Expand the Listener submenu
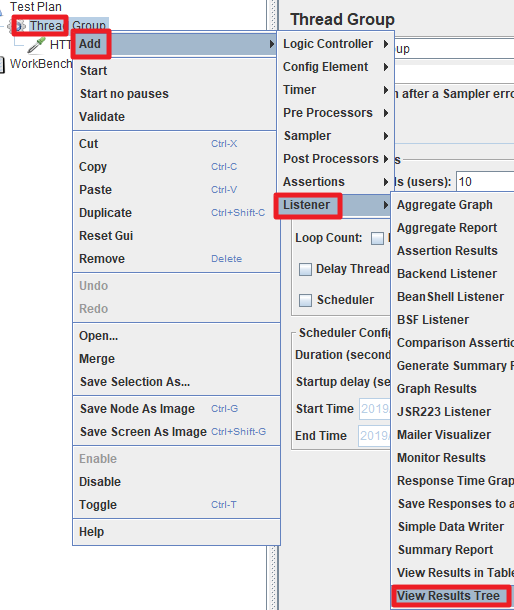514x610 pixels. (334, 205)
